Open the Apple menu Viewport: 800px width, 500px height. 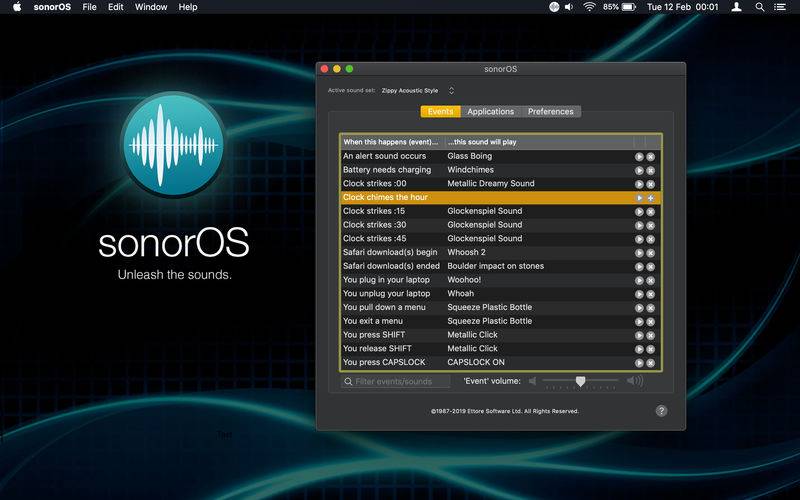click(x=17, y=7)
